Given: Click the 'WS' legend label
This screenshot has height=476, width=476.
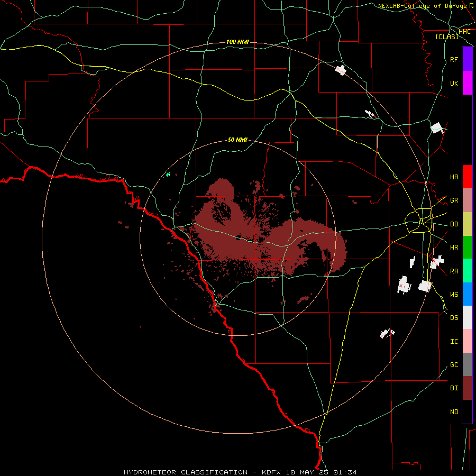Looking at the screenshot, I should pyautogui.click(x=454, y=294).
